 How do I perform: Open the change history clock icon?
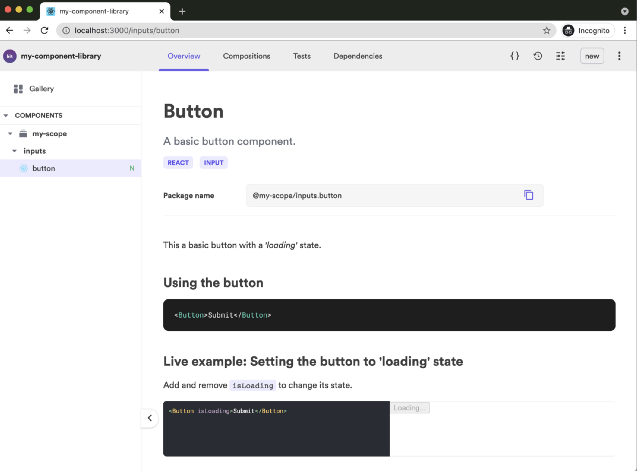tap(538, 56)
